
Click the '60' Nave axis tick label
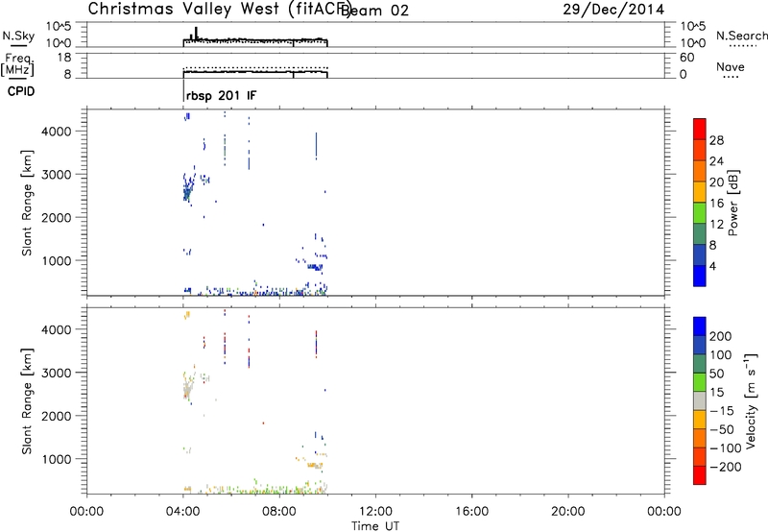coord(686,58)
